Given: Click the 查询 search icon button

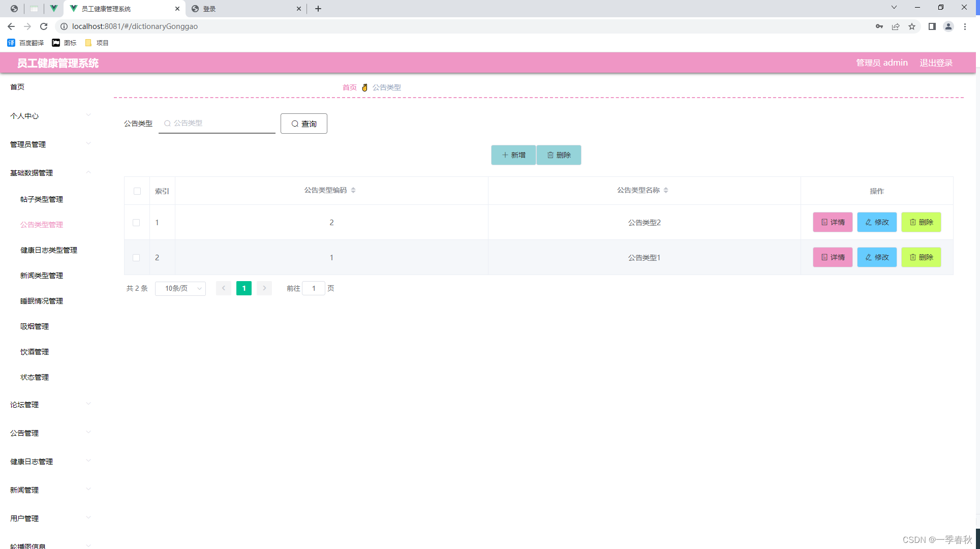Looking at the screenshot, I should pyautogui.click(x=303, y=124).
